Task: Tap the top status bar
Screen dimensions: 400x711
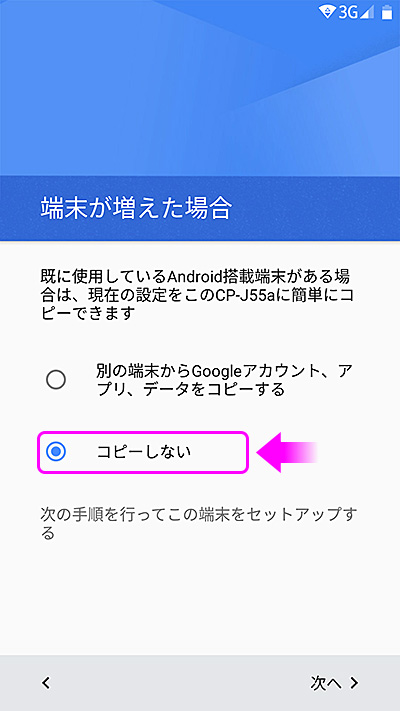Action: (200, 12)
